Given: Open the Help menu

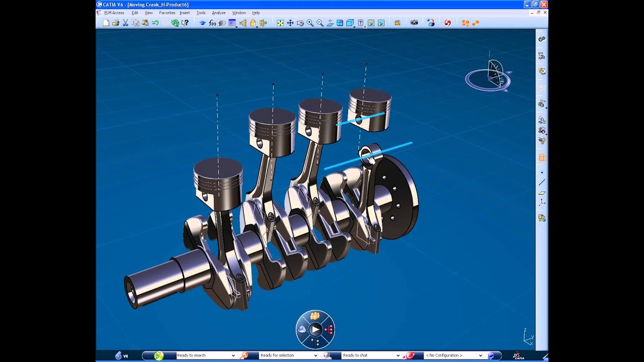Looking at the screenshot, I should tap(256, 13).
